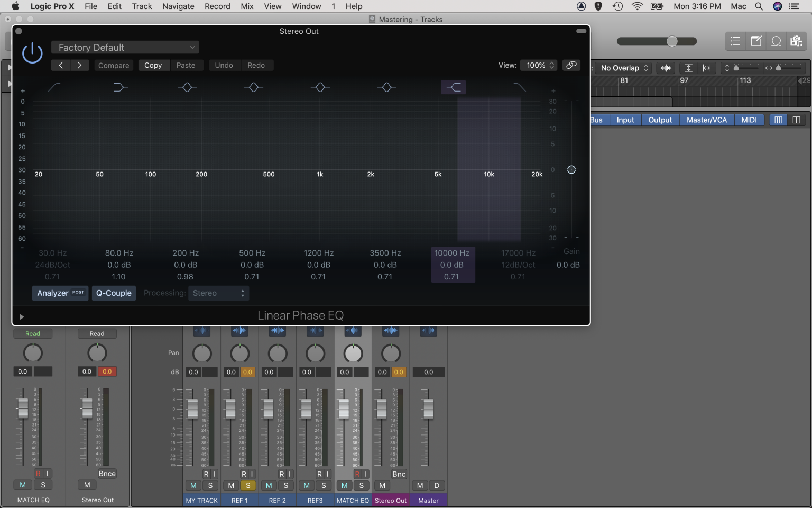Select the high-pass filter band icon
The width and height of the screenshot is (812, 508).
pyautogui.click(x=53, y=87)
